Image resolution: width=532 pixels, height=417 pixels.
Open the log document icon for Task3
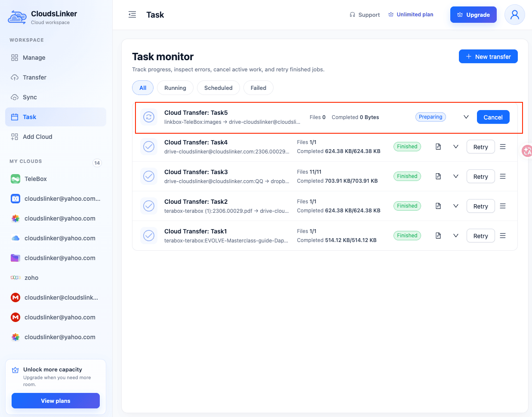tap(438, 176)
